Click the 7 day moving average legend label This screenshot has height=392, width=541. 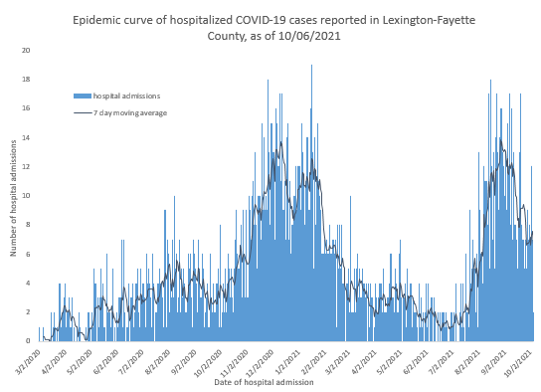[130, 112]
